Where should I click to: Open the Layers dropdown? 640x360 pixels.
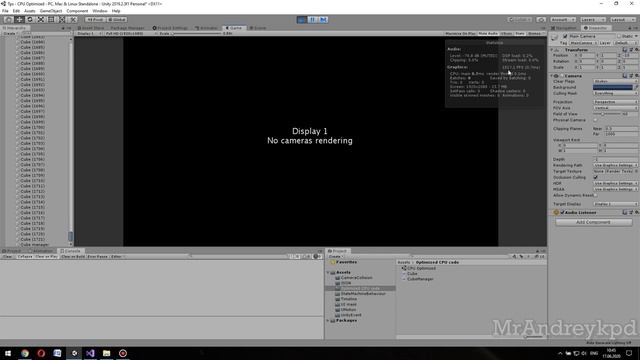tap(592, 20)
